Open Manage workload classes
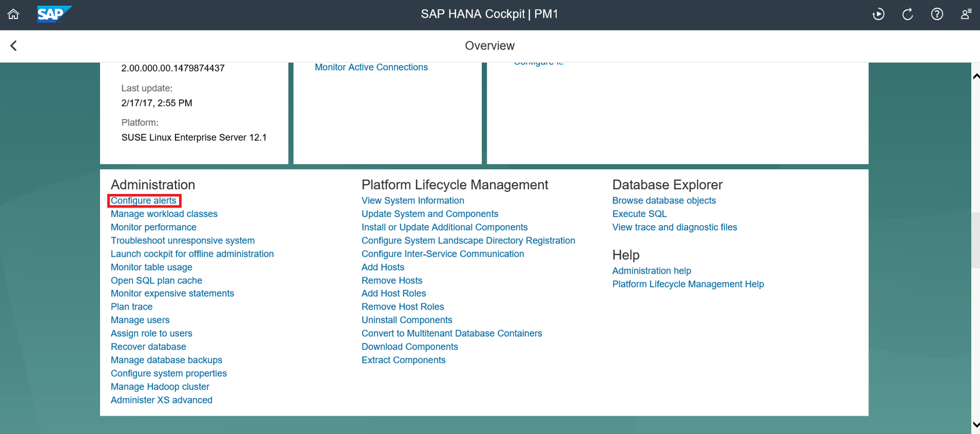 164,214
